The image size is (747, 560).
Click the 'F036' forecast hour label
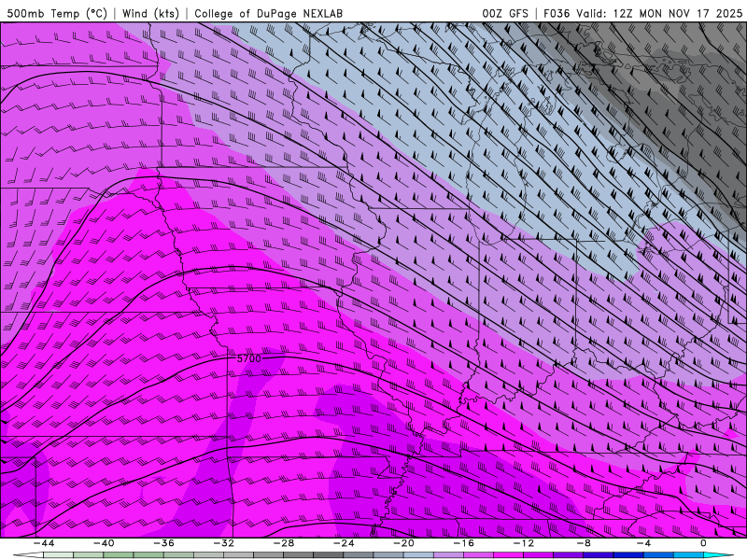pyautogui.click(x=557, y=13)
